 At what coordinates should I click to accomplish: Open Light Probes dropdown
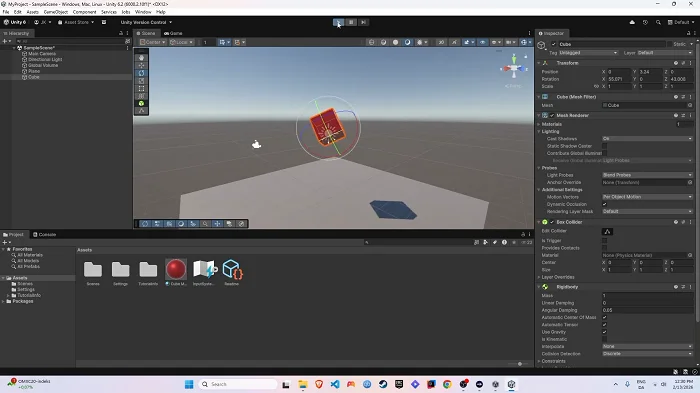(x=647, y=175)
